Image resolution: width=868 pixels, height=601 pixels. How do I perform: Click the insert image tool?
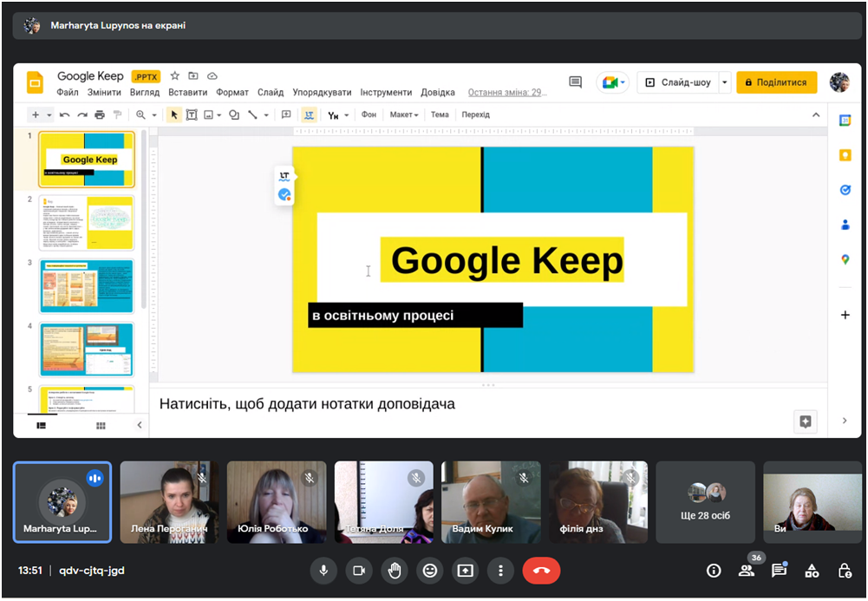[209, 114]
